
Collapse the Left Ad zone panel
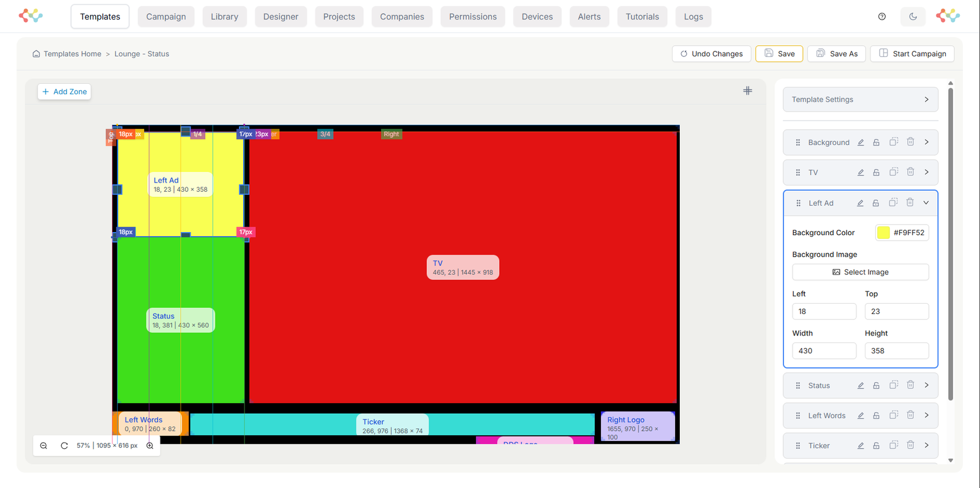click(926, 203)
